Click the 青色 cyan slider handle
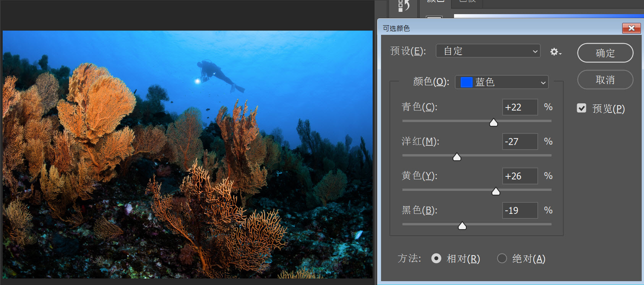644x285 pixels. point(493,122)
